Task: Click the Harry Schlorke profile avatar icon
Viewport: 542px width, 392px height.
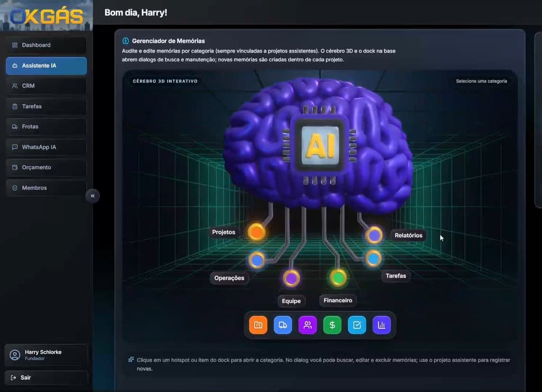Action: [x=15, y=355]
